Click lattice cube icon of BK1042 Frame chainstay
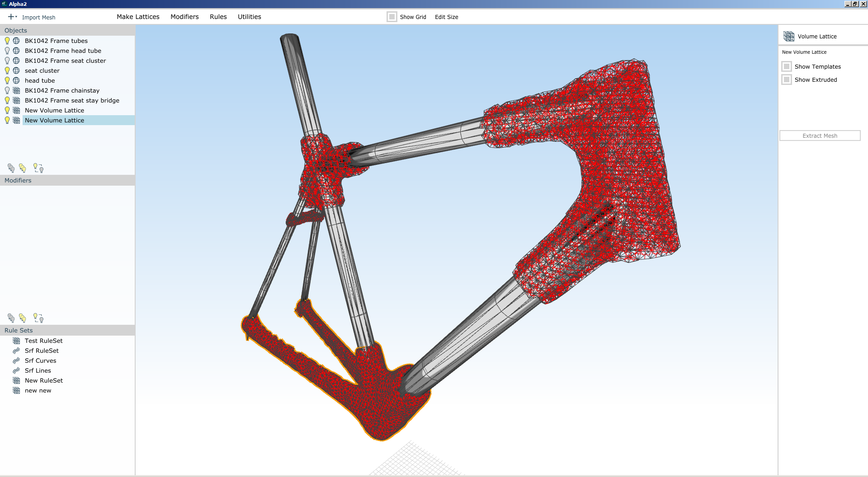 16,90
